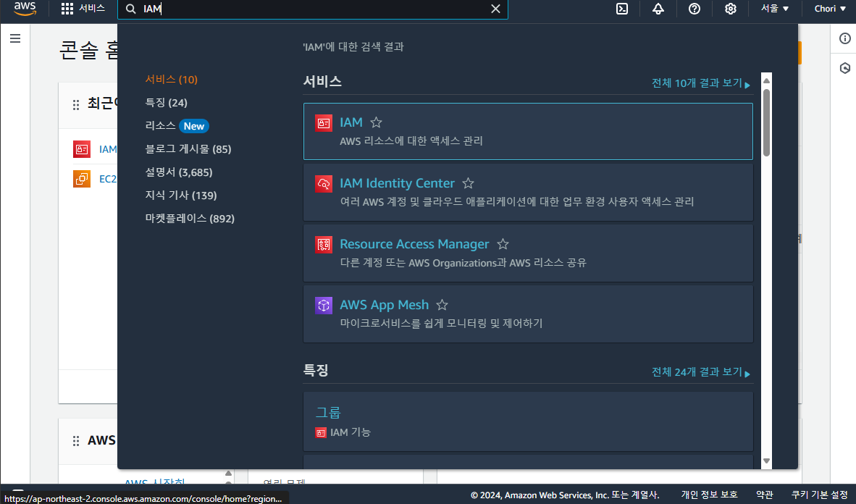Favorite IAM with the star
856x504 pixels.
point(376,122)
